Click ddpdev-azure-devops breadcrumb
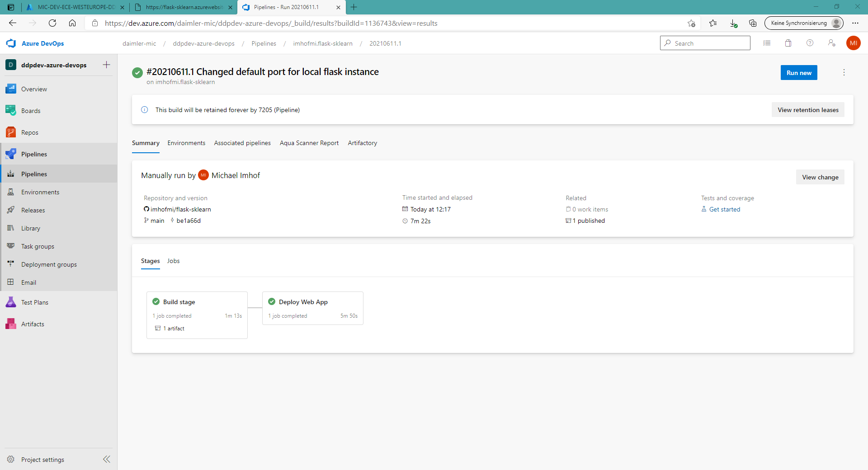The width and height of the screenshot is (868, 470). click(x=203, y=43)
